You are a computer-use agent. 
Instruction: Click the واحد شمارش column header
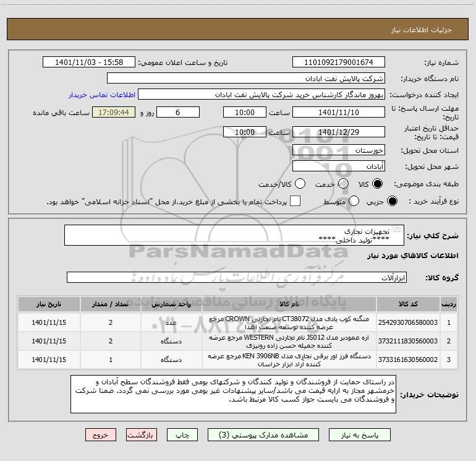tap(171, 304)
